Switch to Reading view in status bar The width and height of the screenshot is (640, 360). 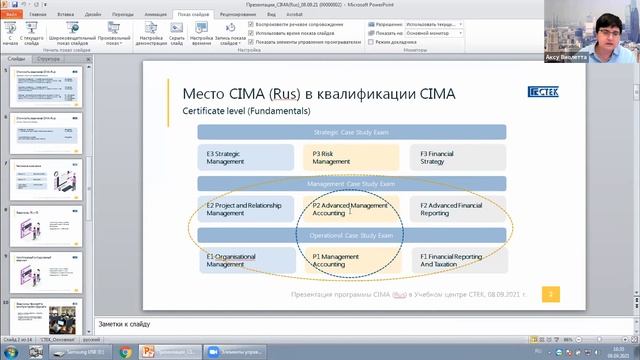click(549, 340)
